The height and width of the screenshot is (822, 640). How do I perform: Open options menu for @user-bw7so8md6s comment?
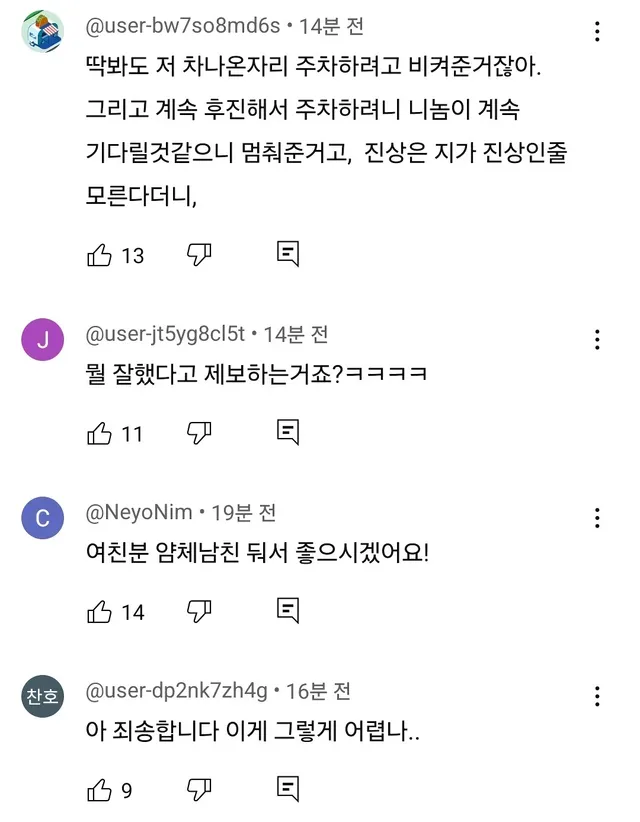(x=597, y=32)
